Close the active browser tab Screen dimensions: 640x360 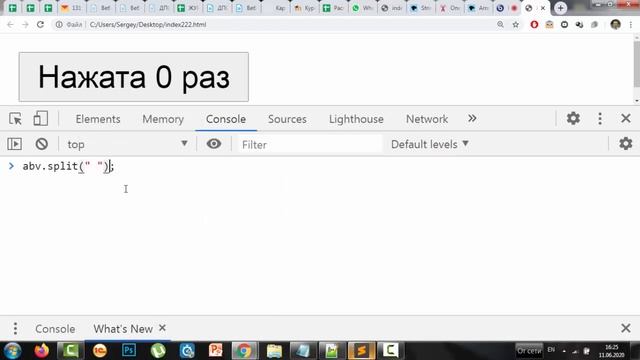(x=543, y=8)
